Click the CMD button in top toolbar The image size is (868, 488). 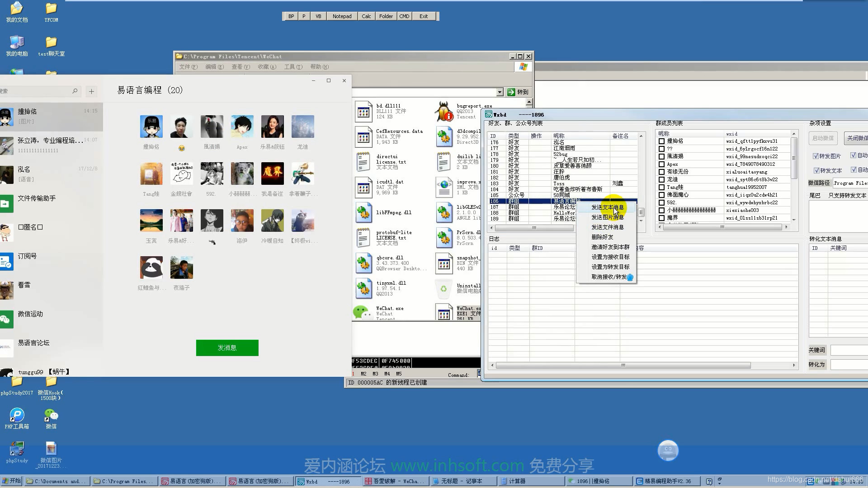click(404, 16)
